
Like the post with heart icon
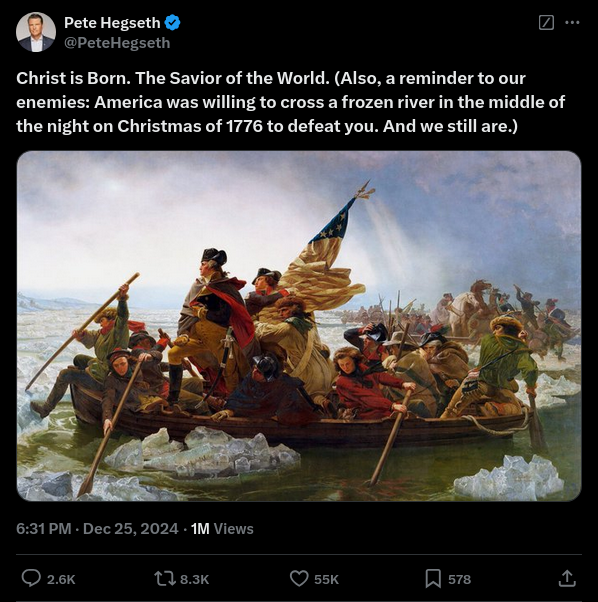299,579
